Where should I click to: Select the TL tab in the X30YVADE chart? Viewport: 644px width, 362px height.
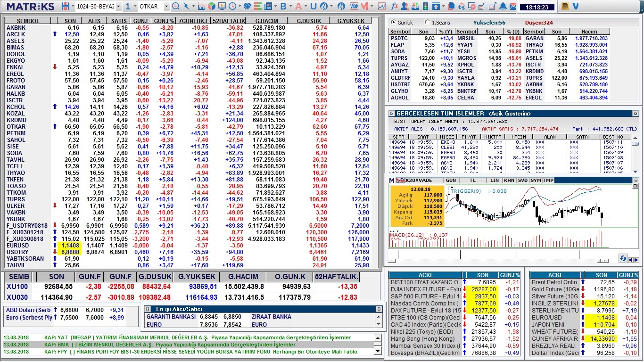[473, 181]
